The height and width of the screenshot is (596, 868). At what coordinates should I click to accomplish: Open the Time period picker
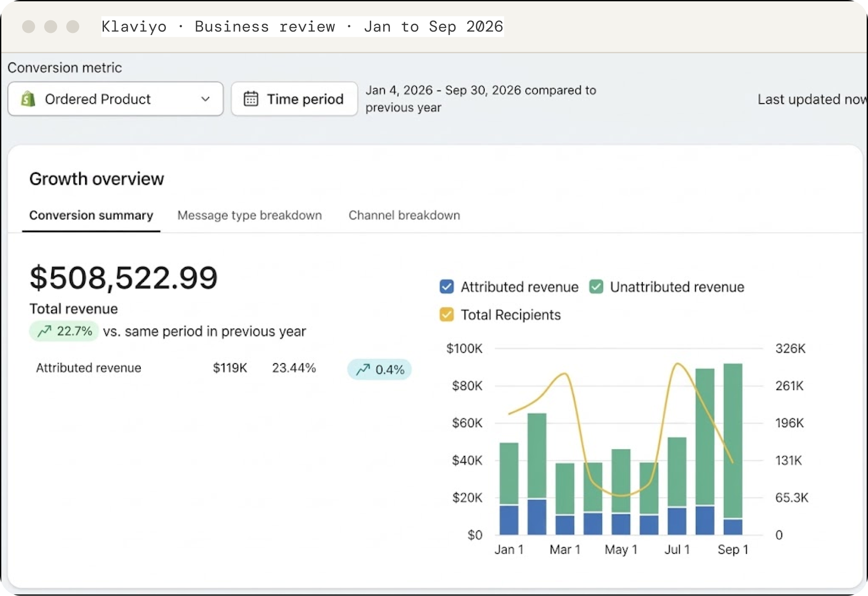(x=295, y=99)
